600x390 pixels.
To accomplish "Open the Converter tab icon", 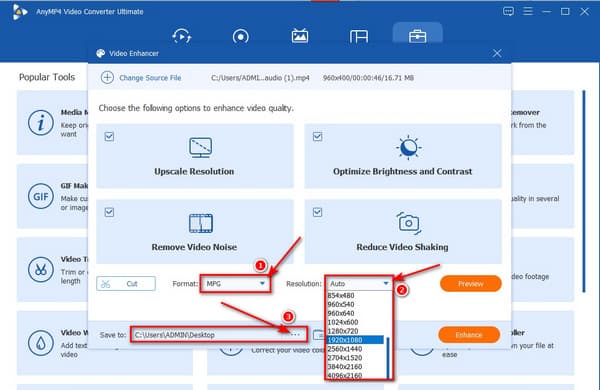I will [x=182, y=36].
